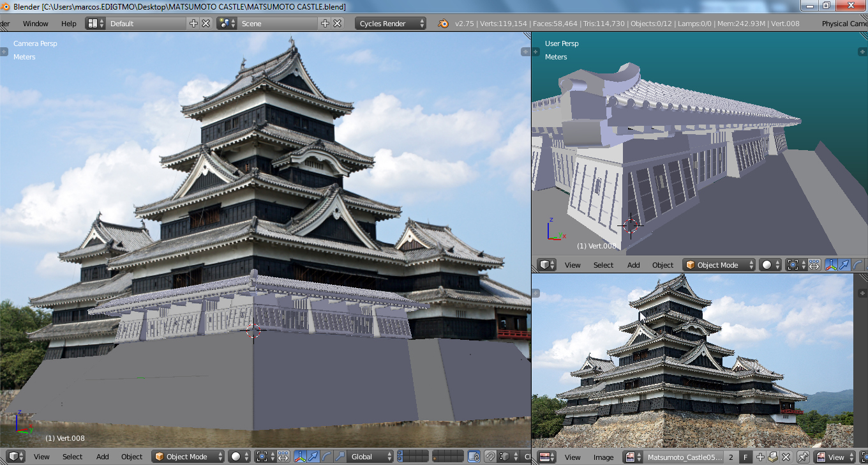Toggle the 3D manipulator in User Persp header
Viewport: 868px width, 465px height.
(x=831, y=265)
